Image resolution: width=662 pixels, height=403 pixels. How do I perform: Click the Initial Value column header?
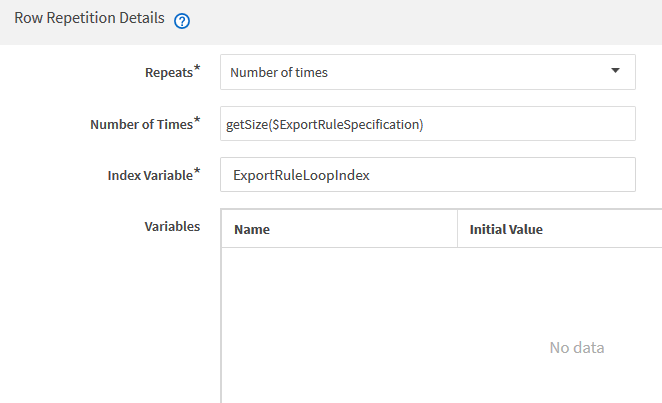pos(506,229)
